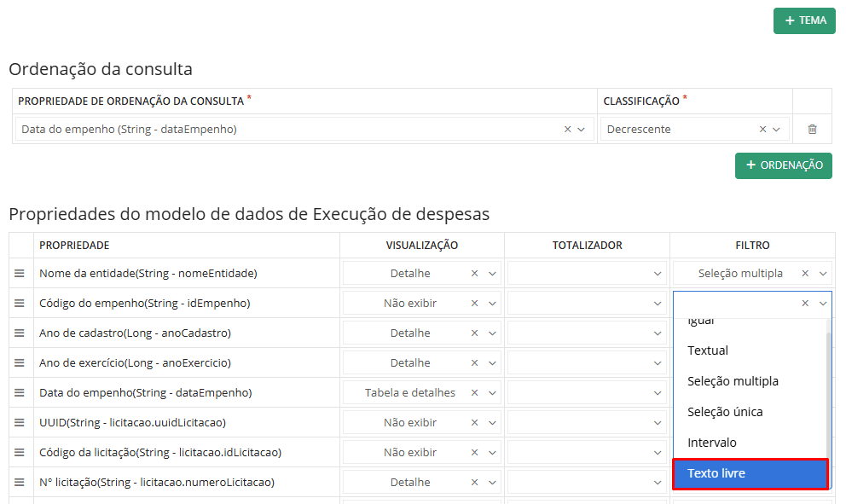Open visualização dropdown for Código da licitação
The image size is (846, 504).
click(x=492, y=452)
